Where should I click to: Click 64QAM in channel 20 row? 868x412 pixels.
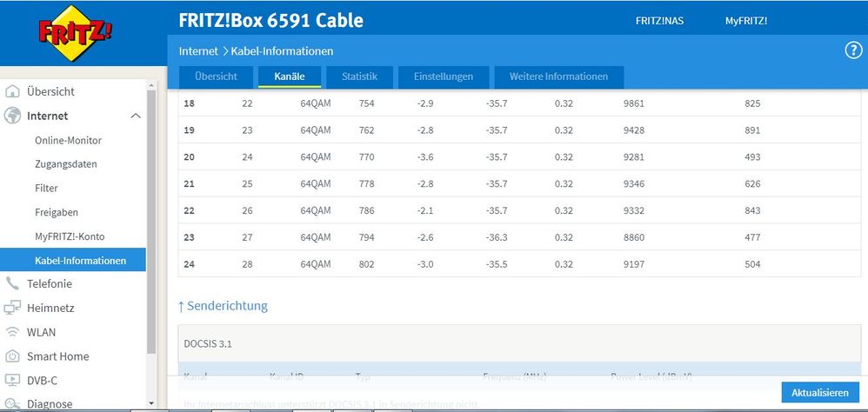click(x=316, y=157)
